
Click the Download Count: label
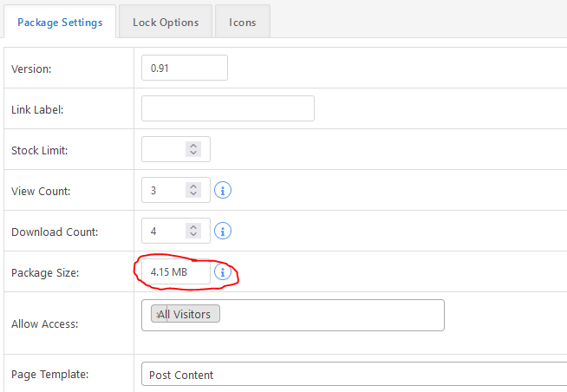click(55, 232)
